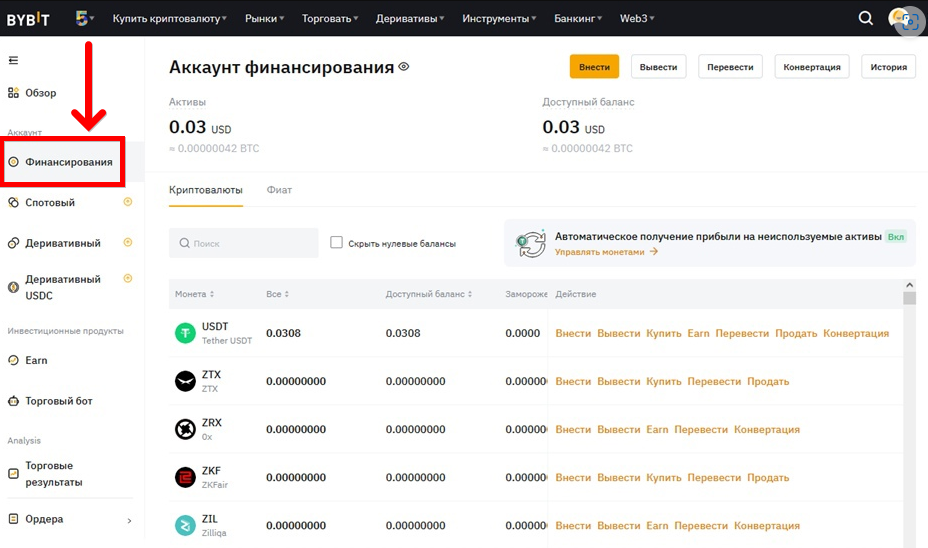The width and height of the screenshot is (928, 548).
Task: Click the yellow badge next to Деривативный
Action: tap(127, 242)
